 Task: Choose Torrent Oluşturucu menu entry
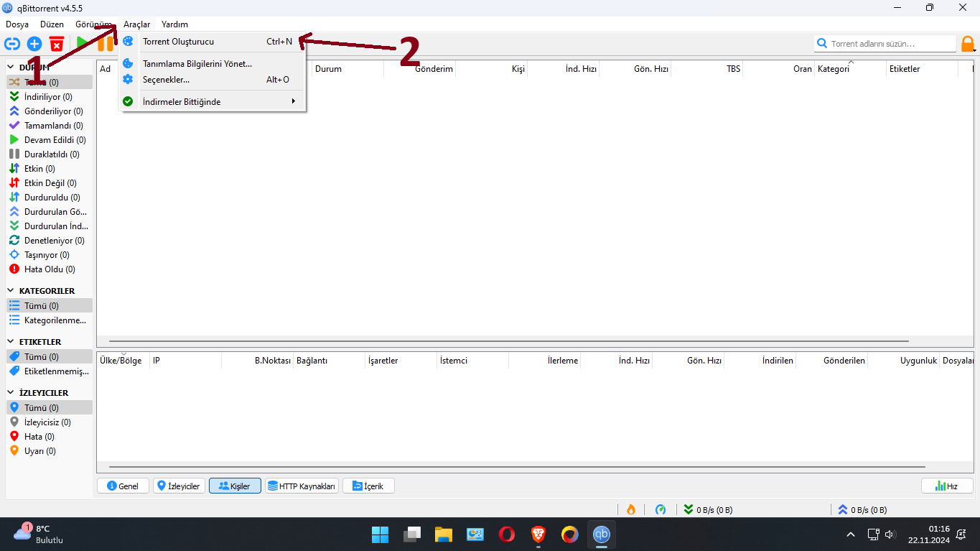213,42
